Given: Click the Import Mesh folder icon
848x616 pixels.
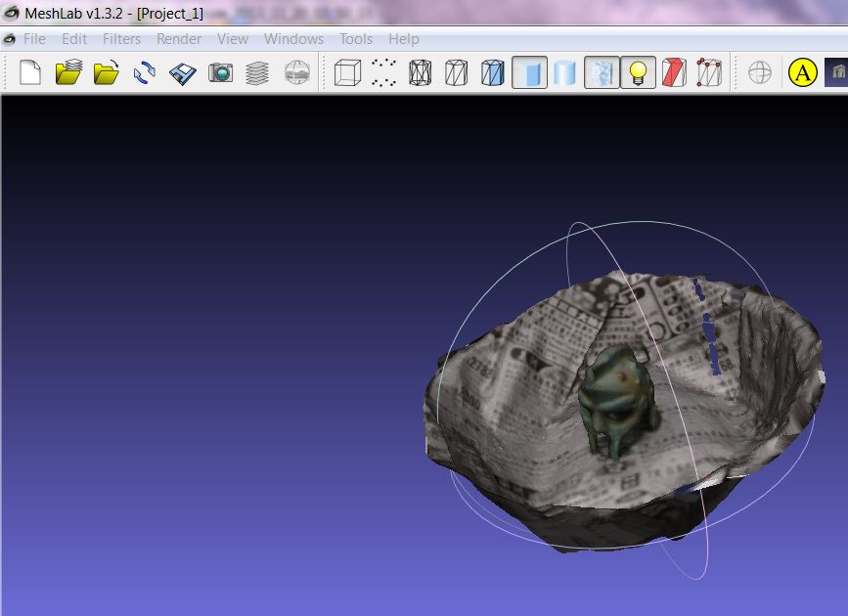Looking at the screenshot, I should pos(107,72).
